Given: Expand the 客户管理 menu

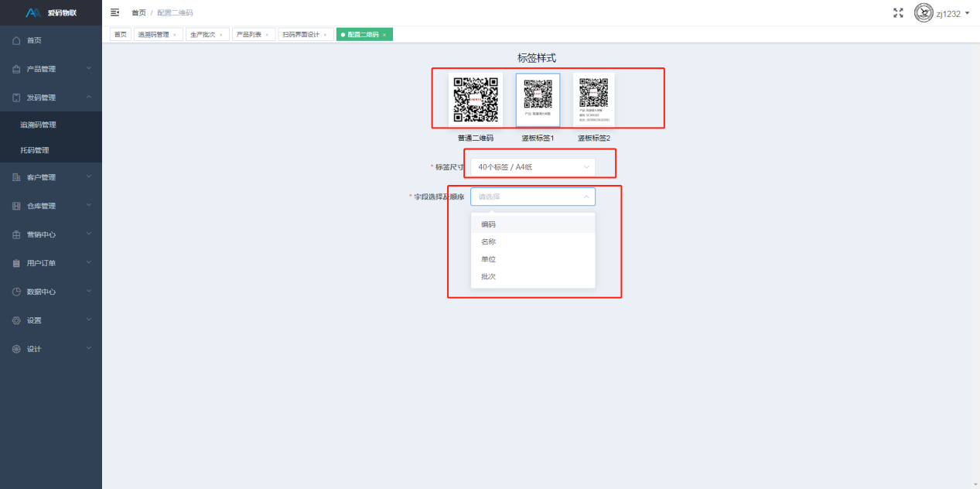Looking at the screenshot, I should pos(89,177).
